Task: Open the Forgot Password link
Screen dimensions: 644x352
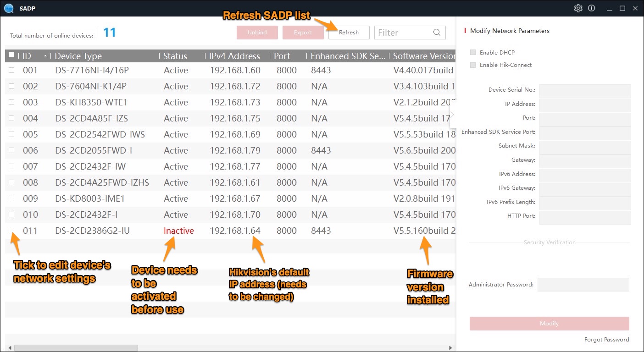Action: (606, 340)
